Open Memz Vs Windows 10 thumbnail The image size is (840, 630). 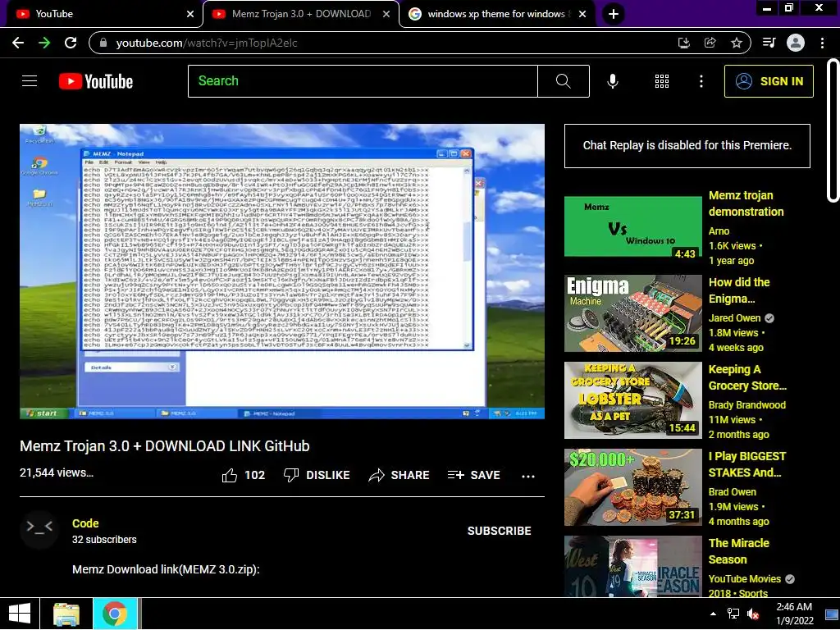click(x=632, y=226)
